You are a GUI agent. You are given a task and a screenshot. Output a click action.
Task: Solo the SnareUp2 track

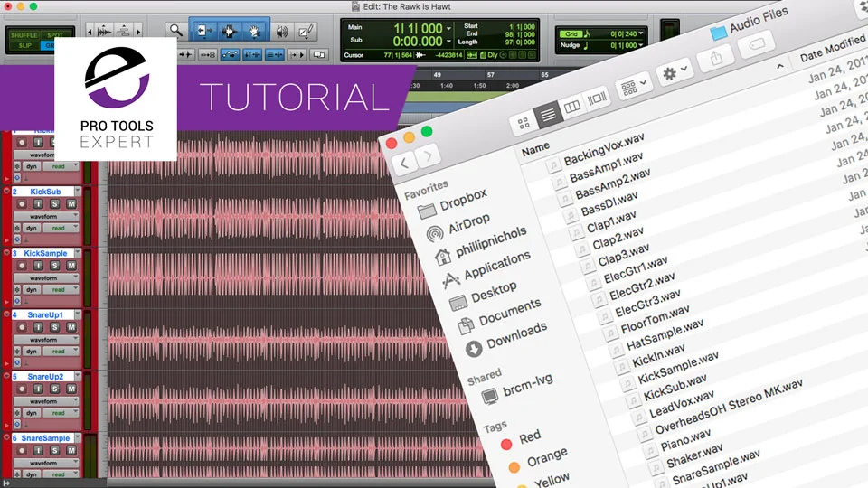[54, 389]
